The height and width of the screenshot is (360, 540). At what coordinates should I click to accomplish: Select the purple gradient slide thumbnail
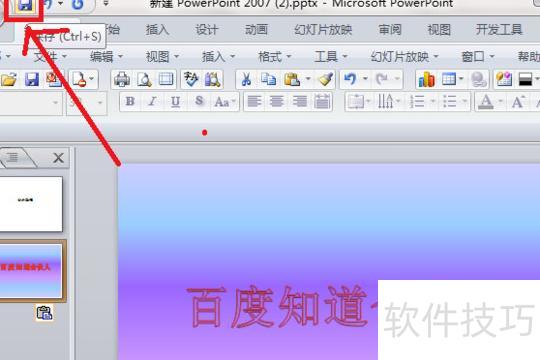tap(31, 271)
